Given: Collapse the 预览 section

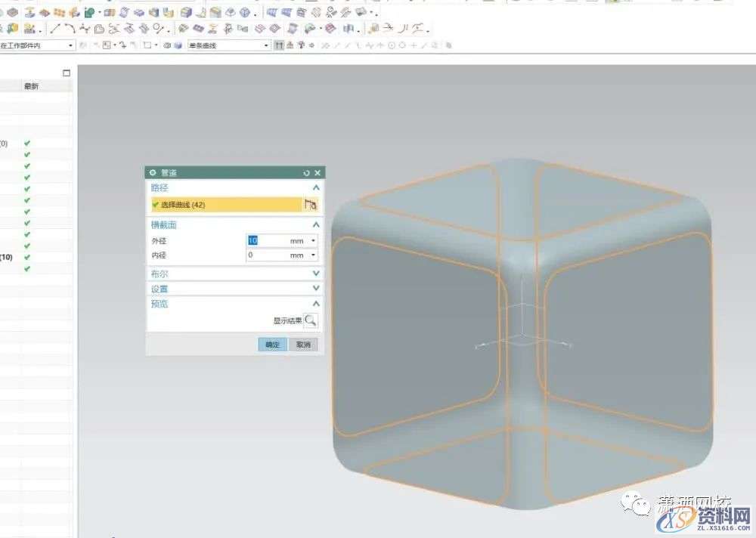Looking at the screenshot, I should [x=316, y=304].
